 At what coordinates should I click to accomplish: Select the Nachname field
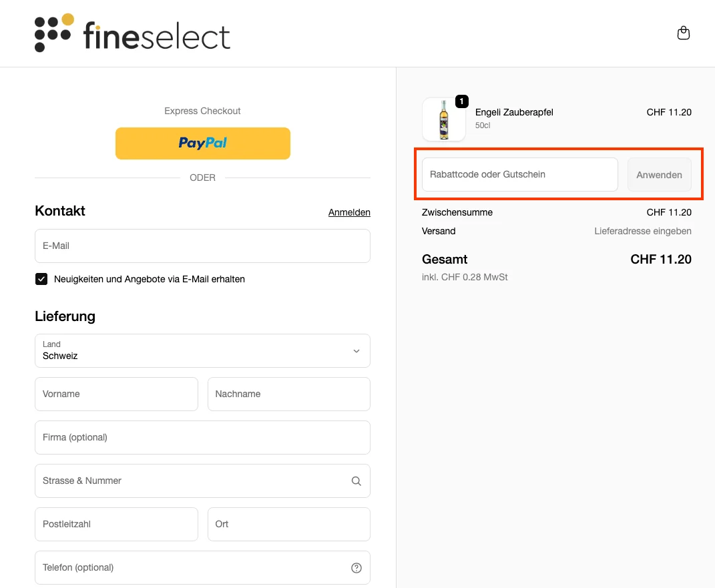[288, 394]
